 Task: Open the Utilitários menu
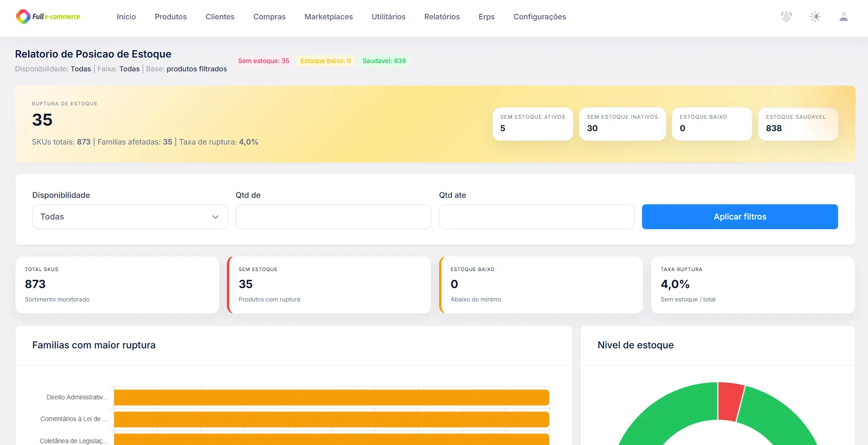tap(388, 17)
